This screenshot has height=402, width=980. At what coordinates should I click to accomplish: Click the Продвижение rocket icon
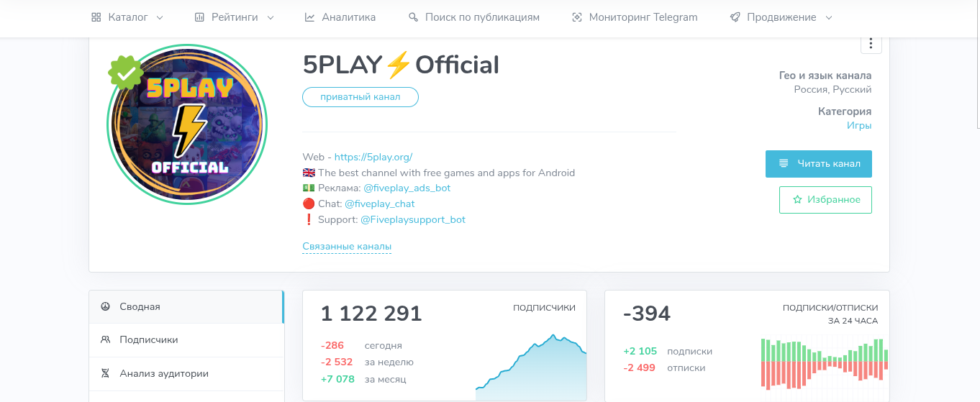(735, 17)
